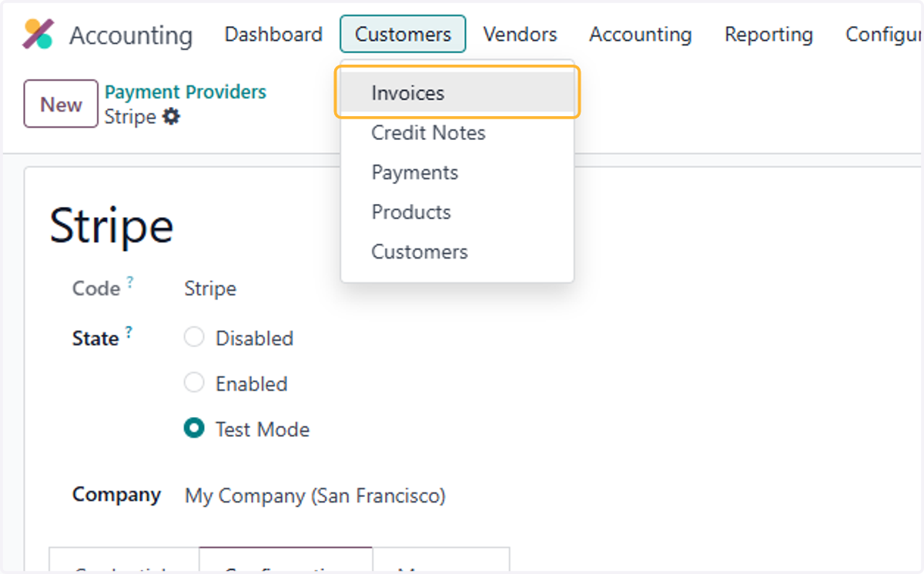Collapse the Customers dropdown menu

click(403, 34)
